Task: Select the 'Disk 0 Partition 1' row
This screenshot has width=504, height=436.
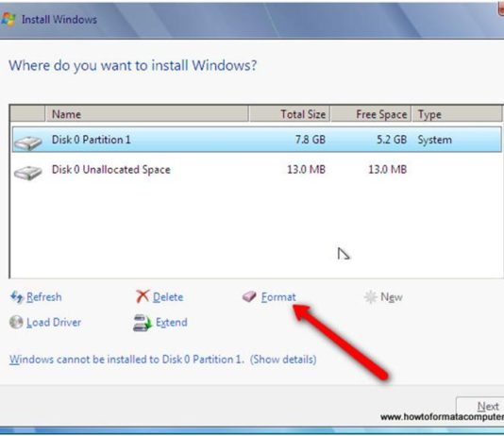Action: tap(257, 140)
